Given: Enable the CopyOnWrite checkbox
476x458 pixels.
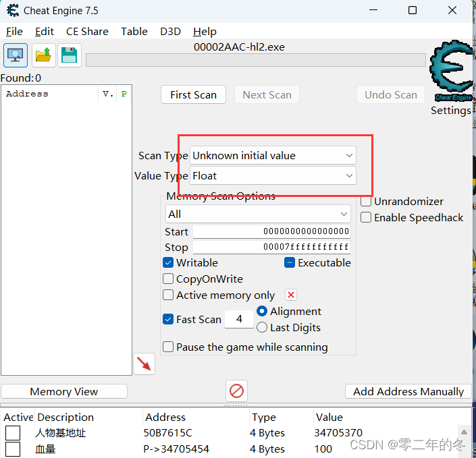Looking at the screenshot, I should (168, 279).
